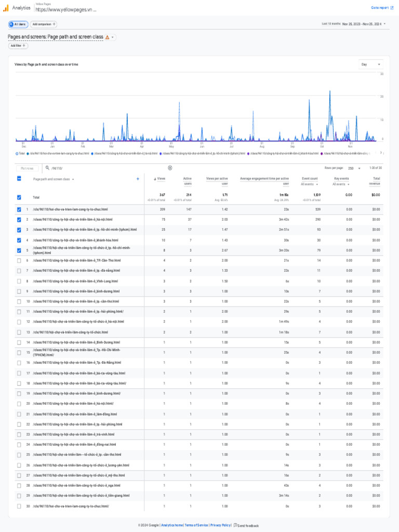
Task: Open Event count All events dropdown
Action: (310, 184)
